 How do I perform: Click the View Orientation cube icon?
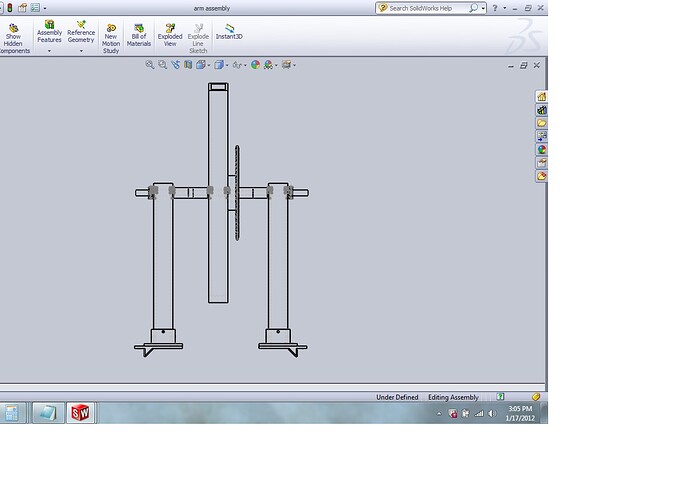tap(201, 65)
